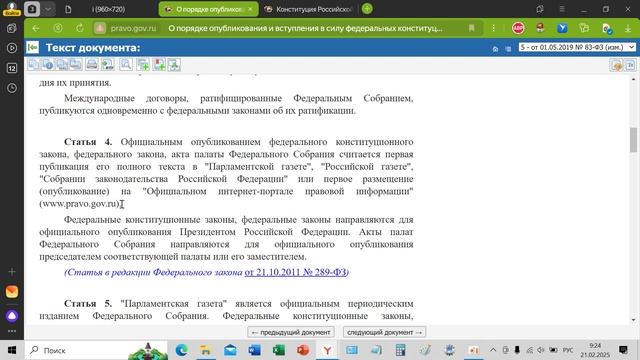
Task: Go back with the browser back arrow
Action: pyautogui.click(x=36, y=28)
